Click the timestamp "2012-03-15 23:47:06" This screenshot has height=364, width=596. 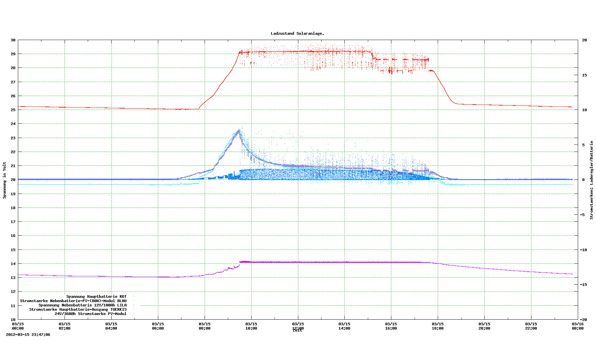tap(28, 335)
